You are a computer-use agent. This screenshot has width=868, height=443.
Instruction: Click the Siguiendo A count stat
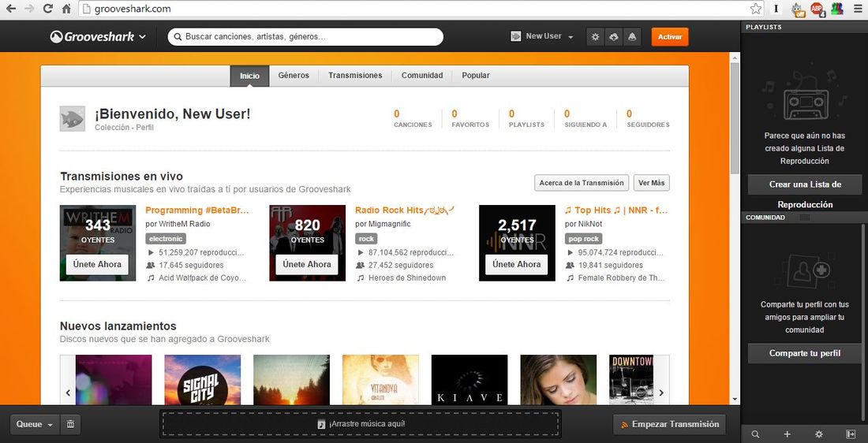coord(586,118)
